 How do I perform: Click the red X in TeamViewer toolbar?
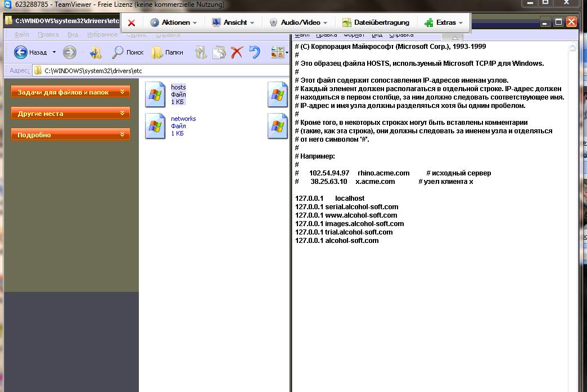tap(132, 23)
